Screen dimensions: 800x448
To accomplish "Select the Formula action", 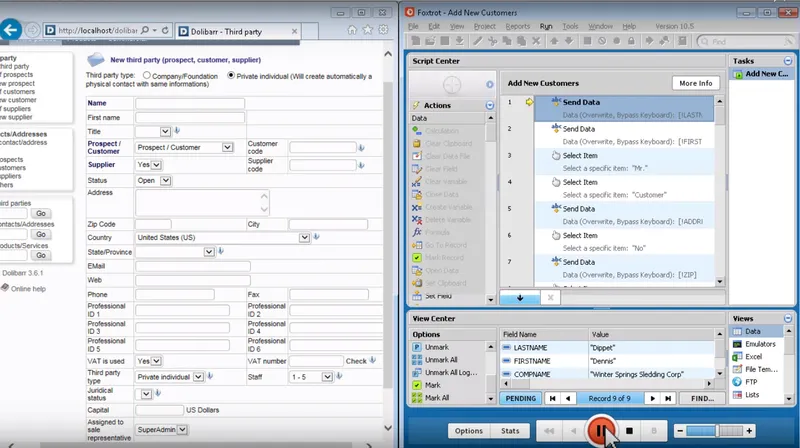I will point(437,232).
